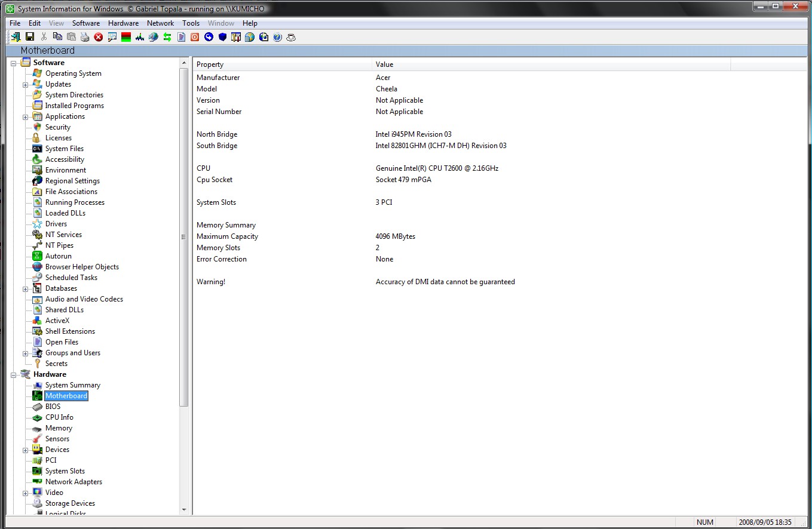Click the coffee cup toolbar icon
Viewport: 812px width, 529px height.
tap(291, 37)
